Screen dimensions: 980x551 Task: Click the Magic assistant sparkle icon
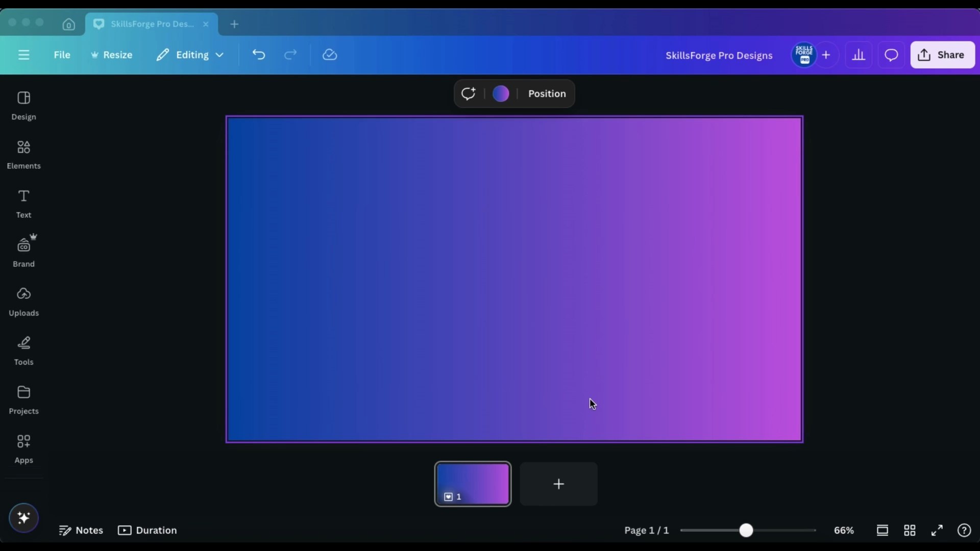(23, 517)
